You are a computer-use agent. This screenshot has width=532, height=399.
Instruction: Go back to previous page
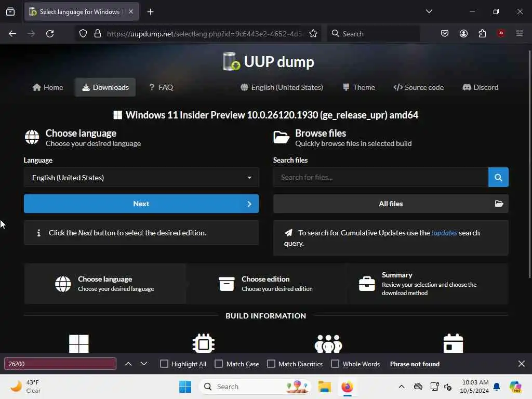[x=12, y=34]
